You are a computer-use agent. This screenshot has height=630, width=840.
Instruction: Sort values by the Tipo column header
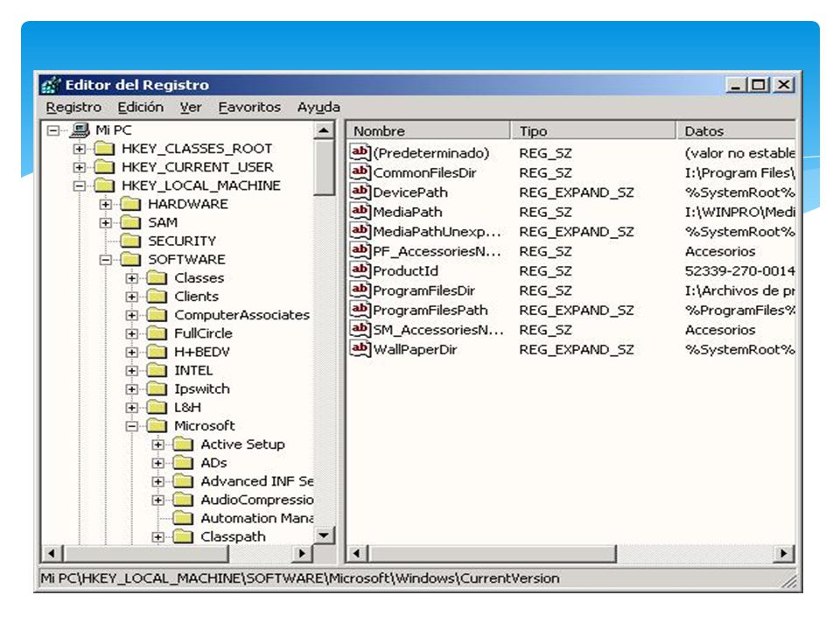tap(593, 130)
